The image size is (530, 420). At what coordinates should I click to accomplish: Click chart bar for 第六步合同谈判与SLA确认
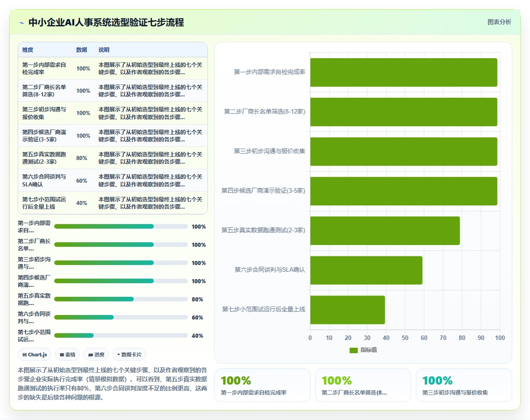366,270
